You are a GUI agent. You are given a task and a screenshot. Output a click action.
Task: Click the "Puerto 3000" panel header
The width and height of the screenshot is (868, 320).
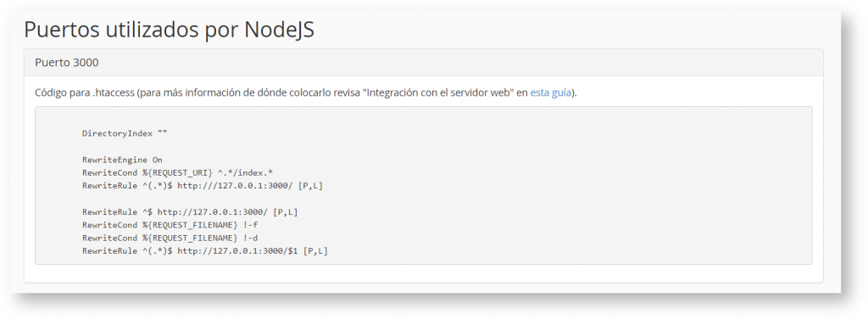(424, 63)
